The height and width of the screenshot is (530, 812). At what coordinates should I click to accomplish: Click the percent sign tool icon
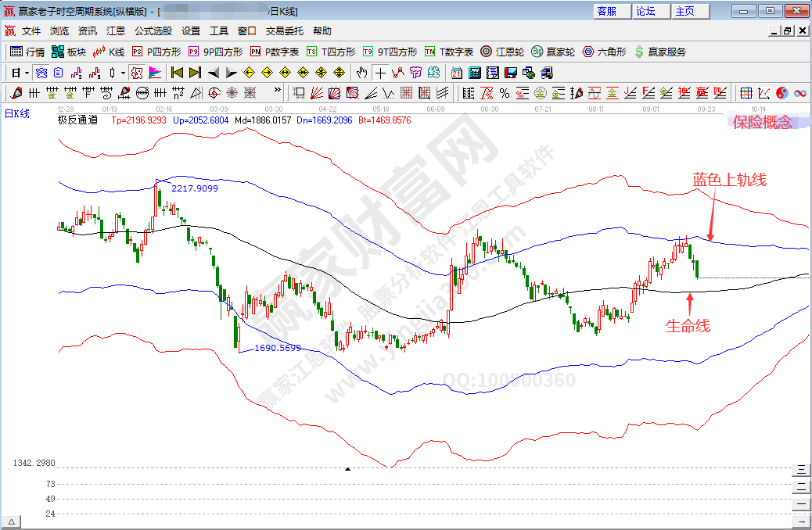pyautogui.click(x=505, y=94)
